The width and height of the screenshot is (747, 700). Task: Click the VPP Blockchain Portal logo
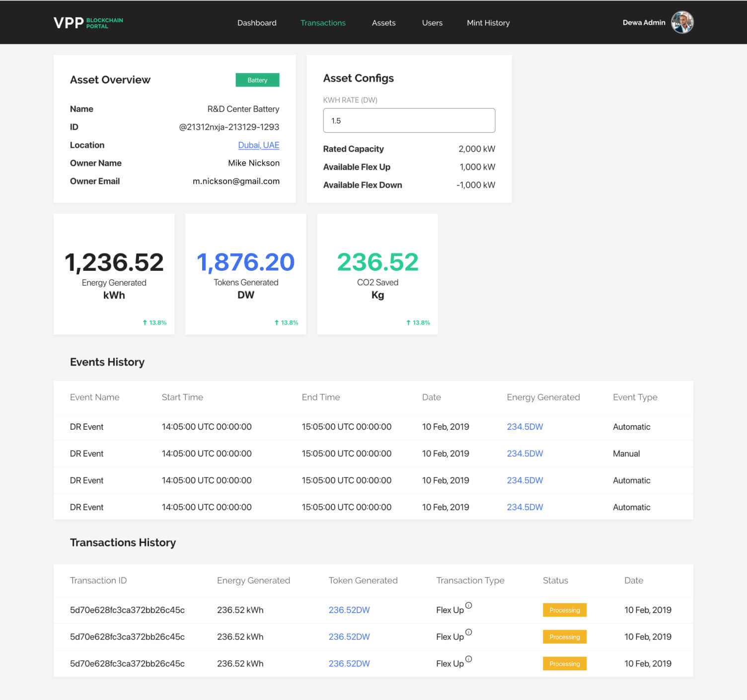click(88, 23)
